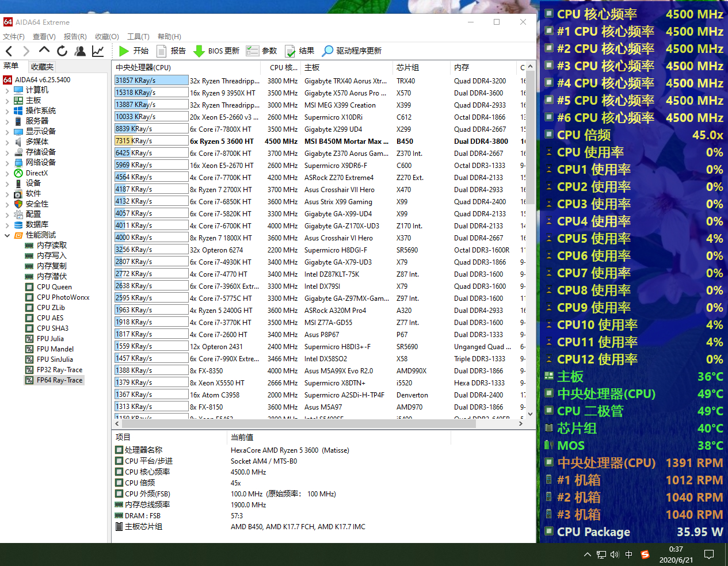Click the Up arrow in the toolbar
728x566 pixels.
[x=44, y=50]
